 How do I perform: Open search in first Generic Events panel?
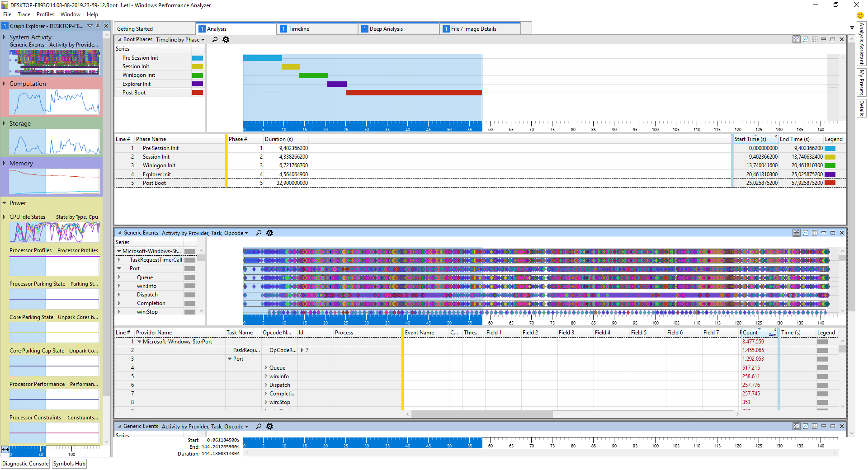click(x=259, y=233)
